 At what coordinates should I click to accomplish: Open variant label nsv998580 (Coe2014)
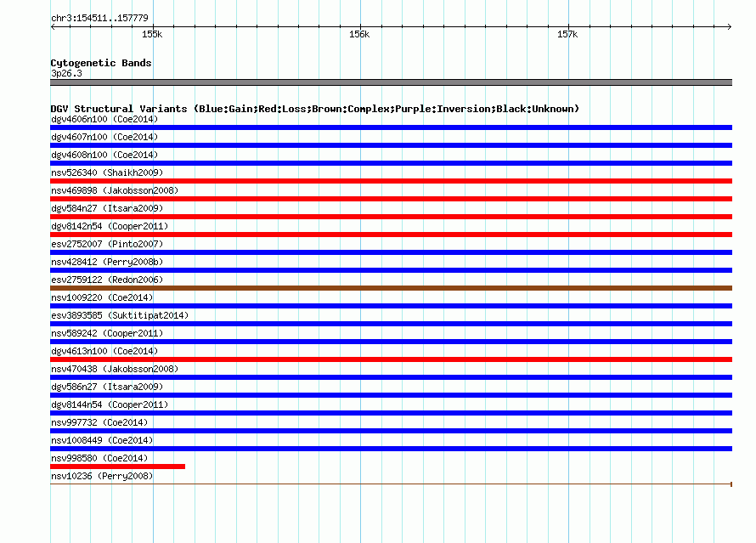pos(99,458)
